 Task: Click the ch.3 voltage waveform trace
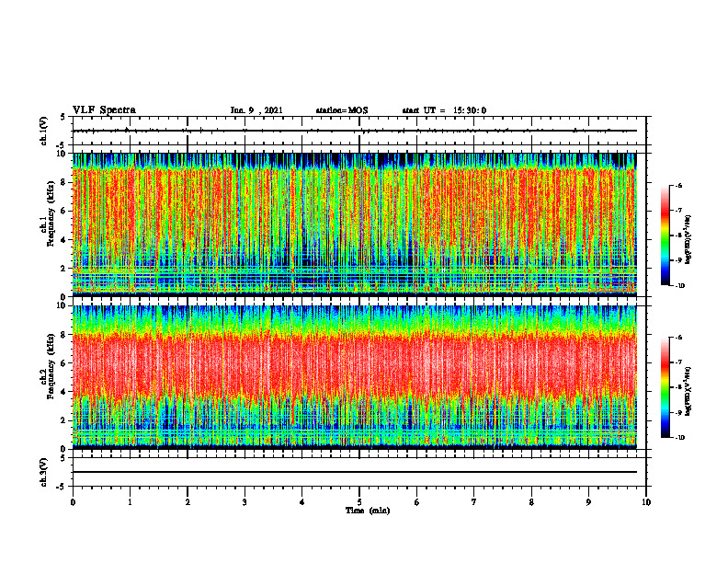click(355, 472)
